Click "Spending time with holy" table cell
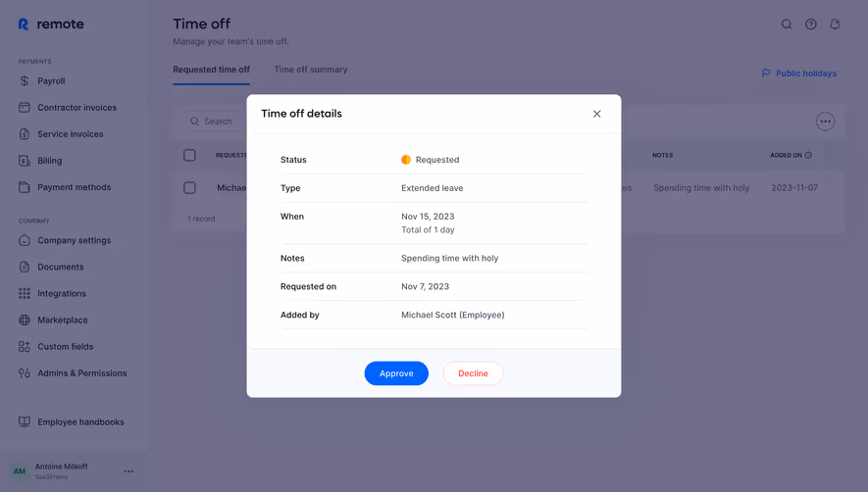The height and width of the screenshot is (492, 868). coord(701,188)
